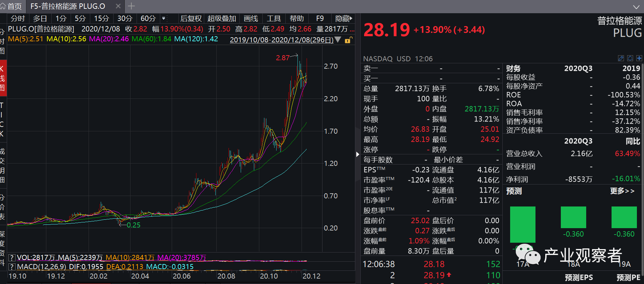
Task: Click the 财务 section header
Action: click(513, 69)
